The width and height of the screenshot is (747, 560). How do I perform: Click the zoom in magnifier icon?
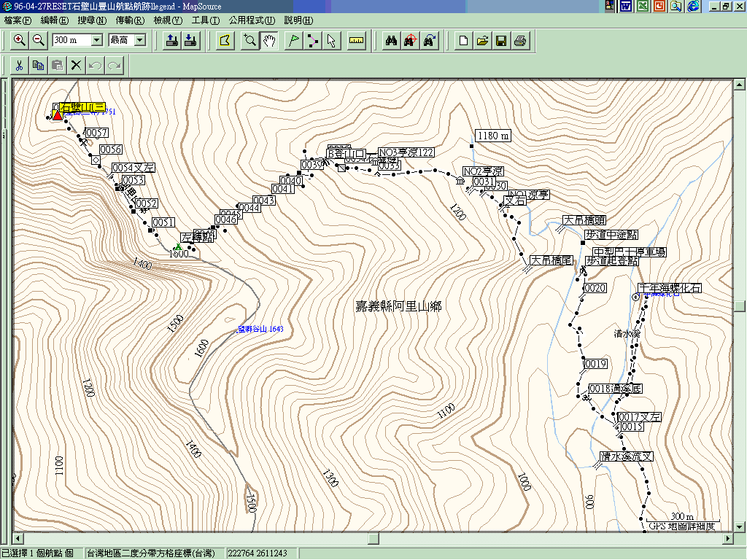(20, 41)
